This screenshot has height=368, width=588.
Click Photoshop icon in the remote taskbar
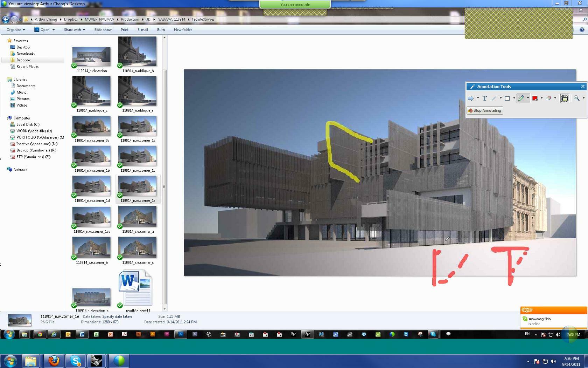coord(181,334)
